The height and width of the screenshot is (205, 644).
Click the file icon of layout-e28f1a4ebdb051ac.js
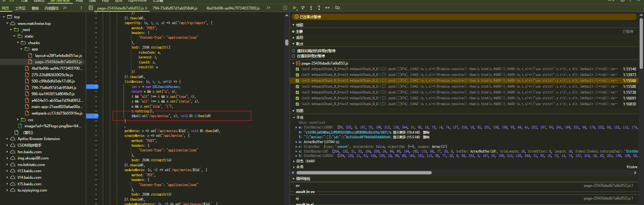30,55
